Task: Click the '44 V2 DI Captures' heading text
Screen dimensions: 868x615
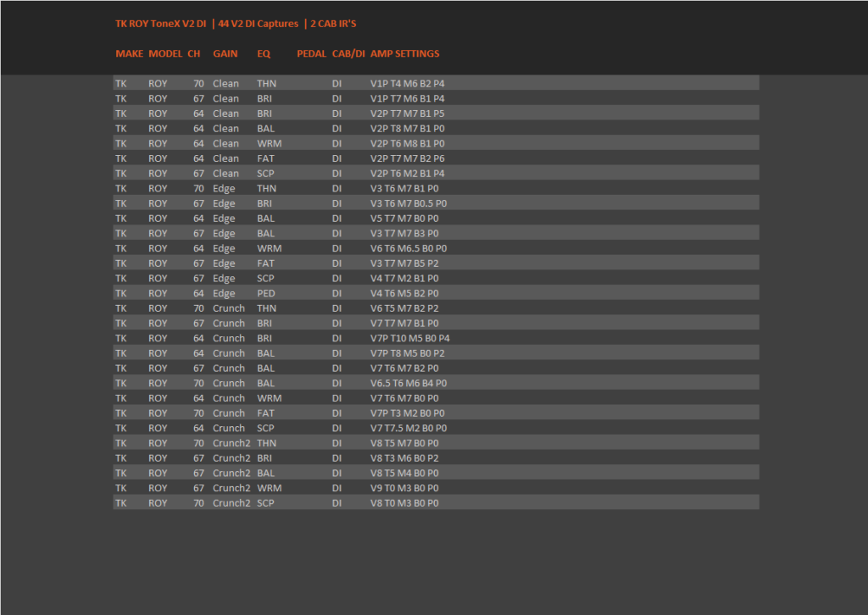Action: pos(258,24)
